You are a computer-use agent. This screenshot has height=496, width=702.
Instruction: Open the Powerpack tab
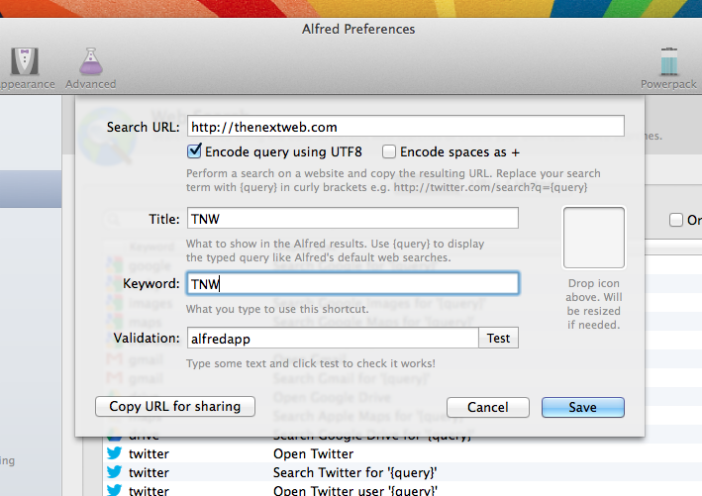click(x=668, y=68)
